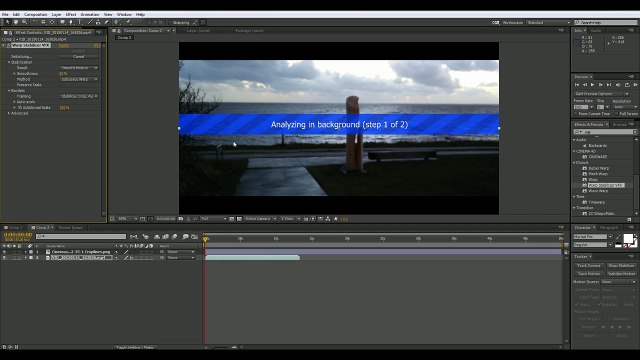This screenshot has height=360, width=640.
Task: Select the Zoom magnifier tool
Action: 25,22
